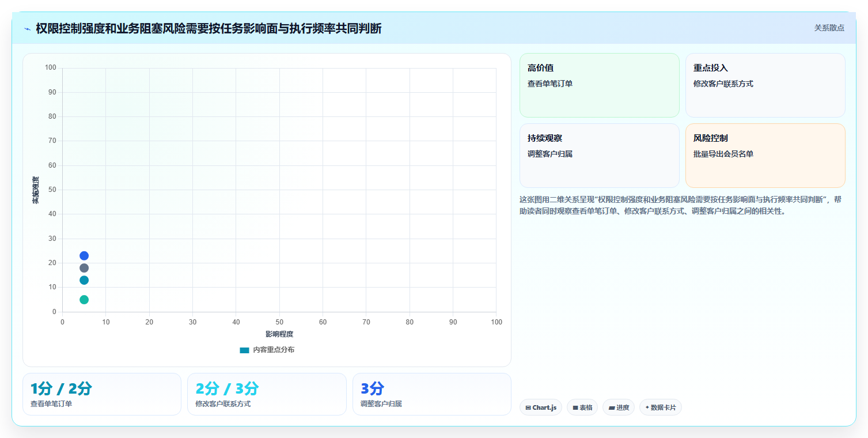868x438 pixels.
Task: Click the 2分 / 3分 metric card
Action: coord(267,394)
